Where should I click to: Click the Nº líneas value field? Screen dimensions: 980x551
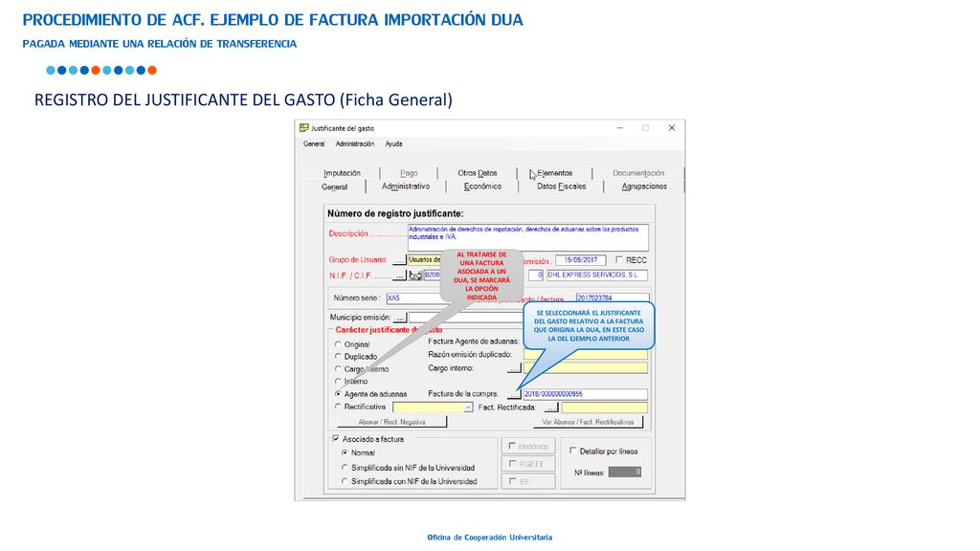[624, 473]
